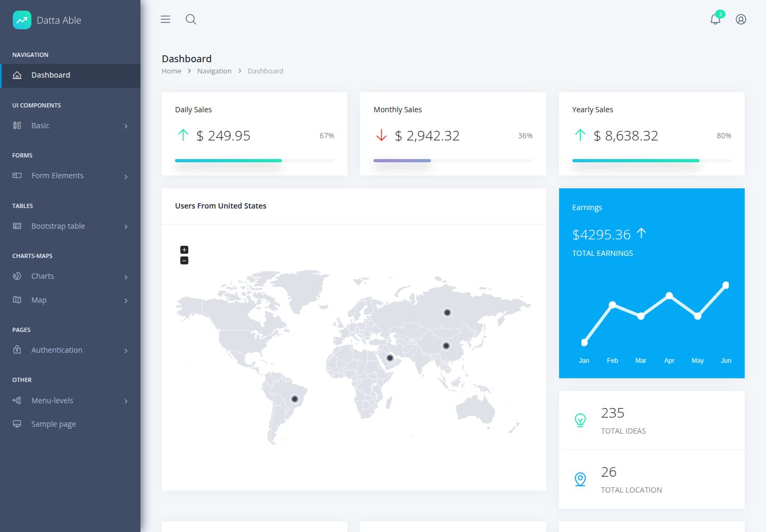Click the Russia marker on the map
Screen dimensions: 766x532
click(x=447, y=312)
